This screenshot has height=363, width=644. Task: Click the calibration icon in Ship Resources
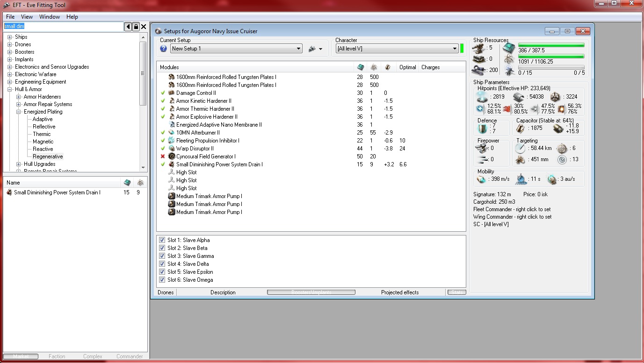[x=479, y=70]
